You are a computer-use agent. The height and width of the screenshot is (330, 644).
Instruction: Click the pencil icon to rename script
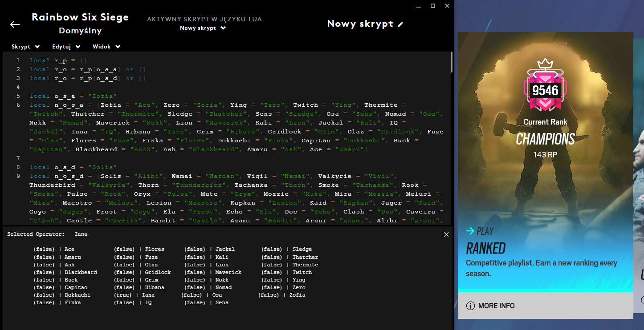(400, 24)
